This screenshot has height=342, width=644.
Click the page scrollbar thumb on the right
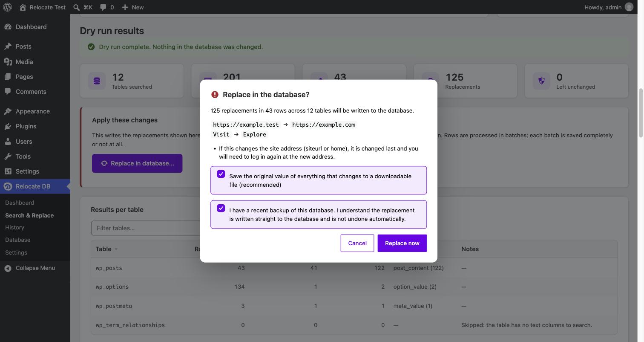[641, 113]
